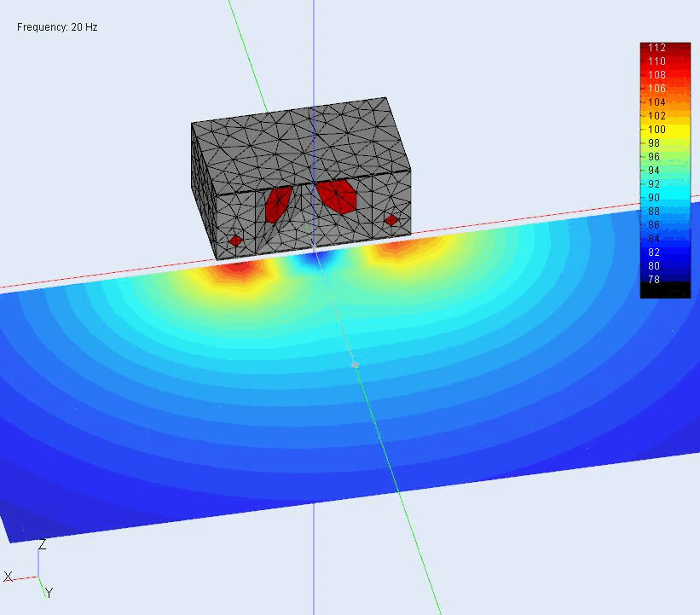700x615 pixels.
Task: Select the enclosure's left side mesh face
Action: [x=204, y=190]
